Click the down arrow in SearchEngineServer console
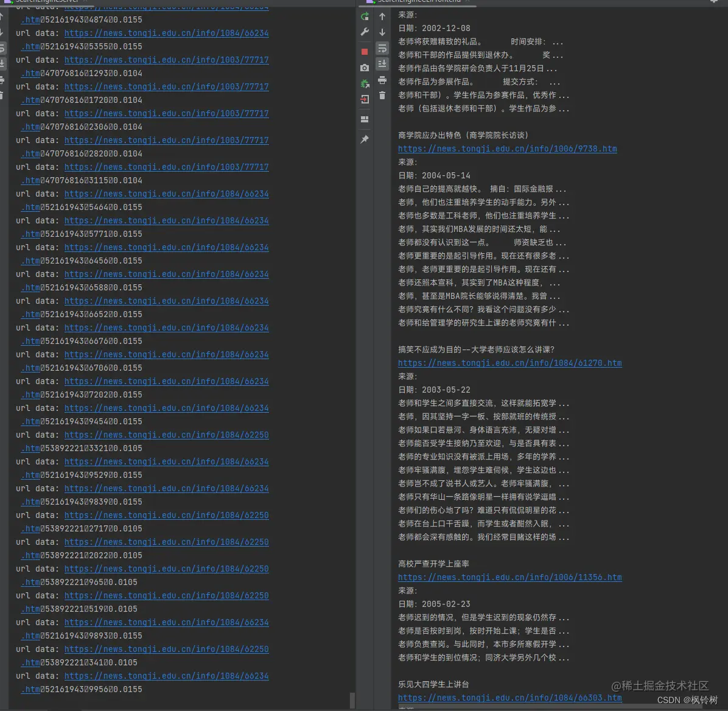The image size is (728, 711). pos(1,32)
